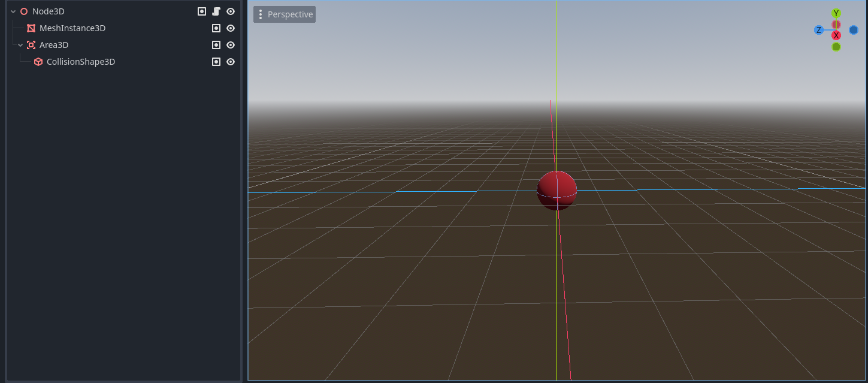Image resolution: width=868 pixels, height=383 pixels.
Task: Collapse the Node3D tree branch
Action: point(13,11)
